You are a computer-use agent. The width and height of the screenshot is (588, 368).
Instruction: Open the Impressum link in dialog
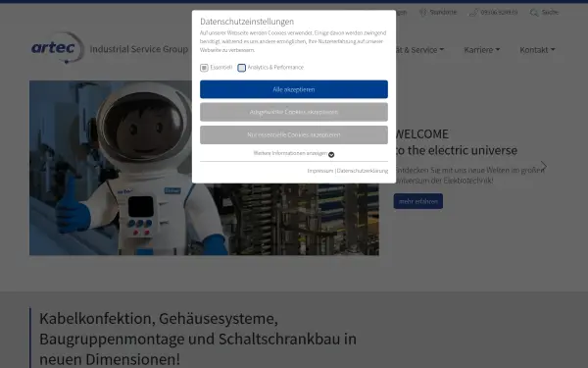coord(320,171)
